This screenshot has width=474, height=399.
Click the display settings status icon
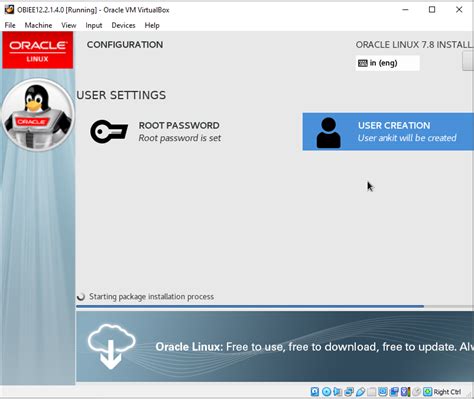coord(383,392)
